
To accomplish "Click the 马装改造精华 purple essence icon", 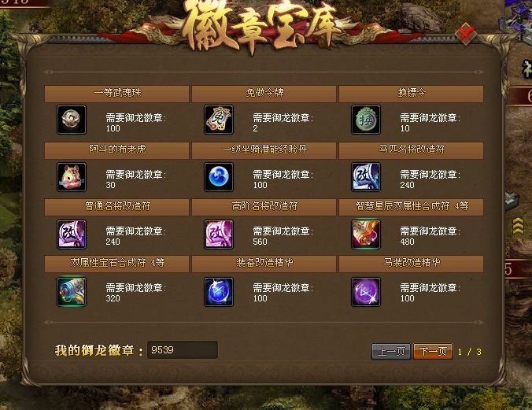I will pyautogui.click(x=366, y=291).
